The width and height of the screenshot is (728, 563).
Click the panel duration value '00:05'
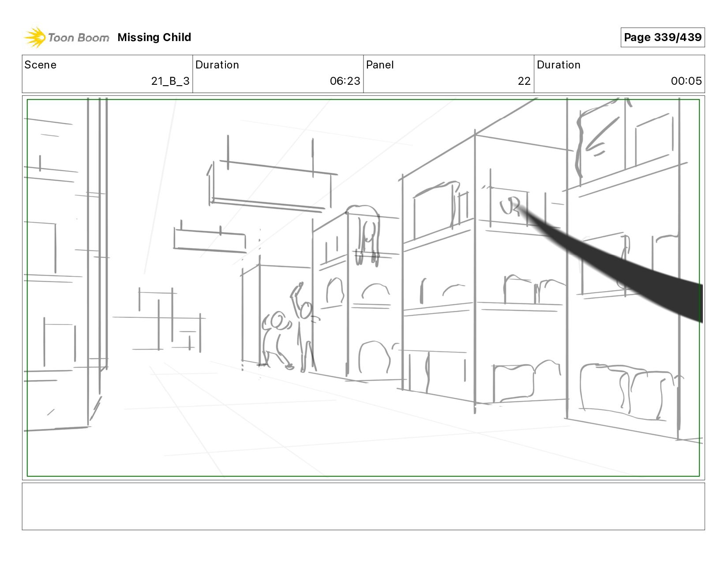687,81
